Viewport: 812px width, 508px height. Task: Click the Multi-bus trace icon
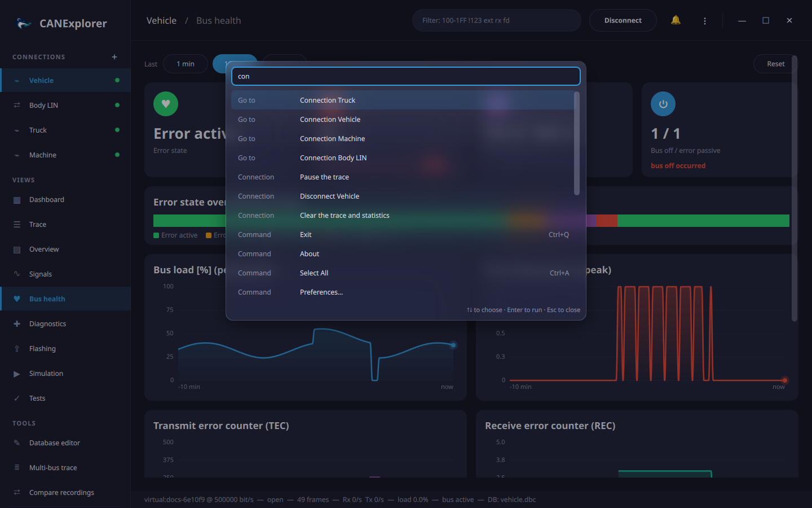pos(17,468)
